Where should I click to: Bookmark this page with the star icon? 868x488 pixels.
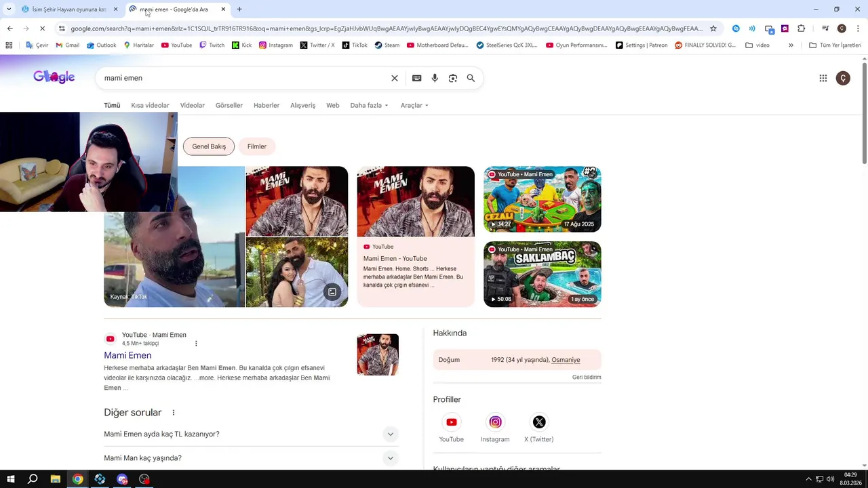713,28
